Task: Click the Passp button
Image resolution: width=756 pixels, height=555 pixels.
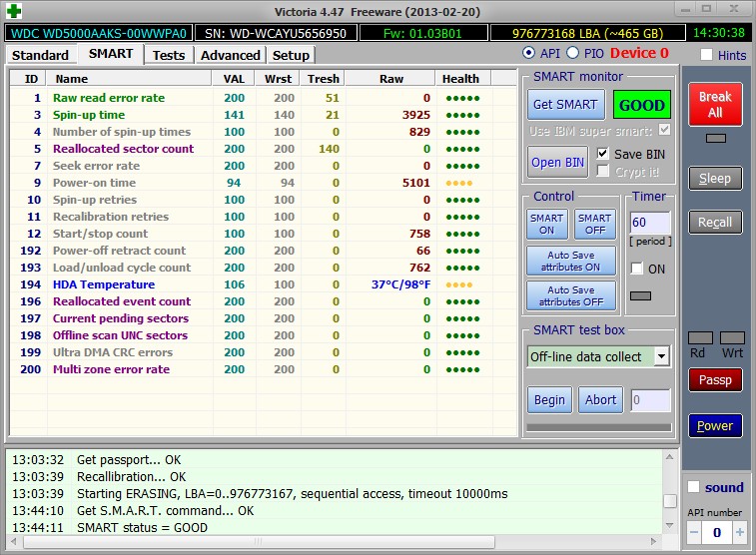Action: point(715,379)
